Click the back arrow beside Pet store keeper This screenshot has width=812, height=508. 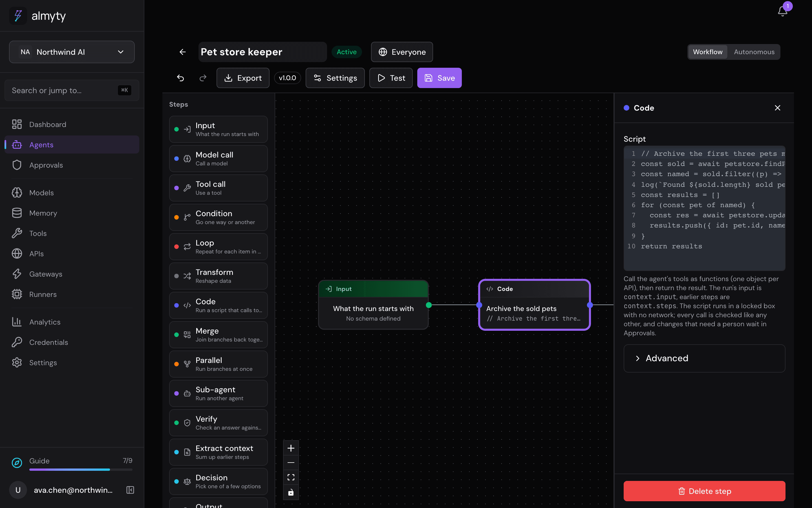pyautogui.click(x=182, y=52)
